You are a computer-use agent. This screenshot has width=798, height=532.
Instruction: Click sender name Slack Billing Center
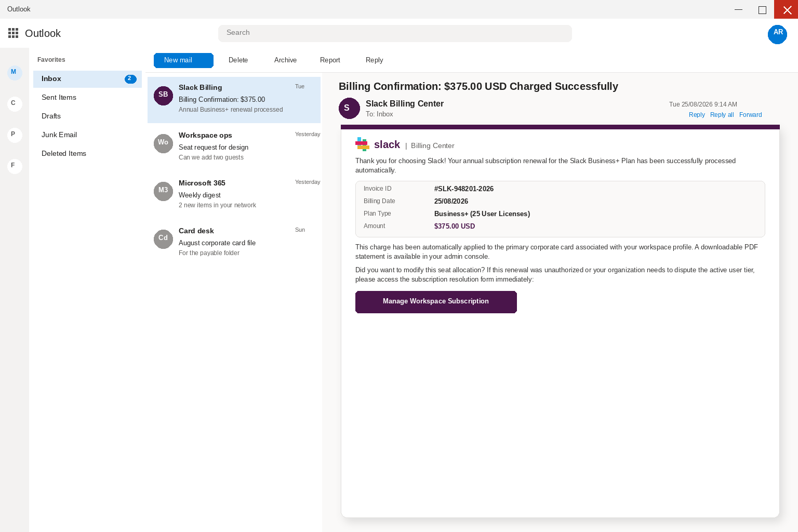[405, 103]
